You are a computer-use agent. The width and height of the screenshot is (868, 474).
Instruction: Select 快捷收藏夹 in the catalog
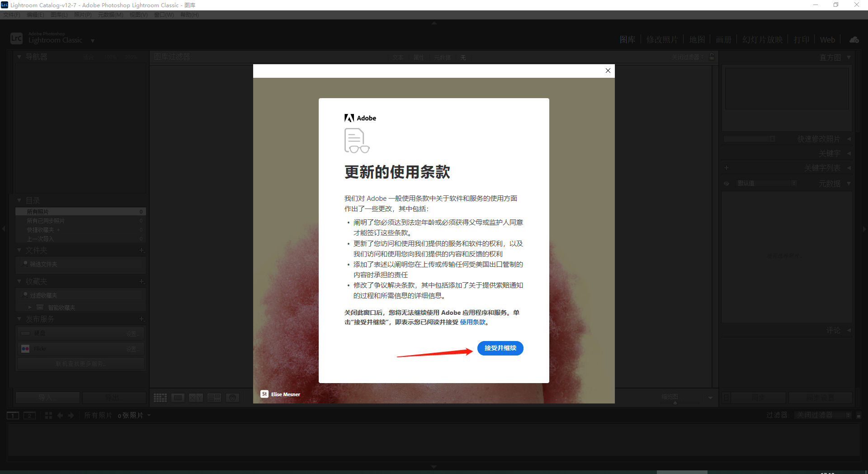[x=80, y=230]
